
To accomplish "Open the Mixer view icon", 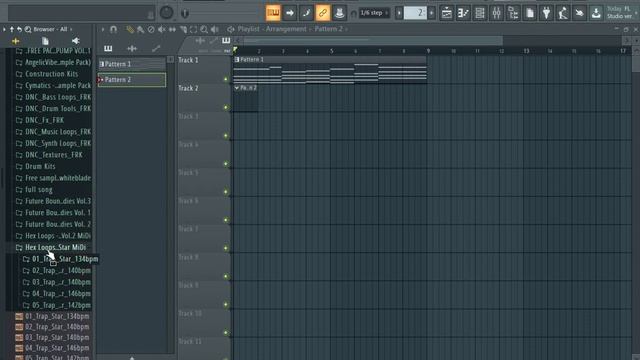I will pos(496,13).
